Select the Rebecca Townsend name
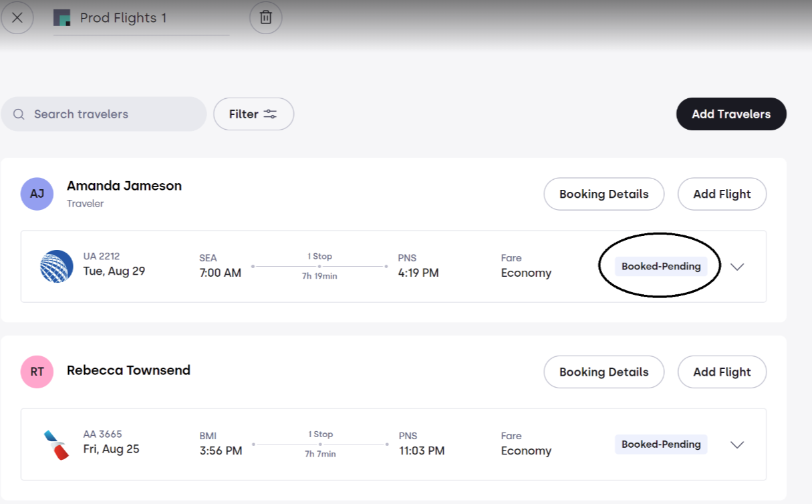 click(128, 370)
